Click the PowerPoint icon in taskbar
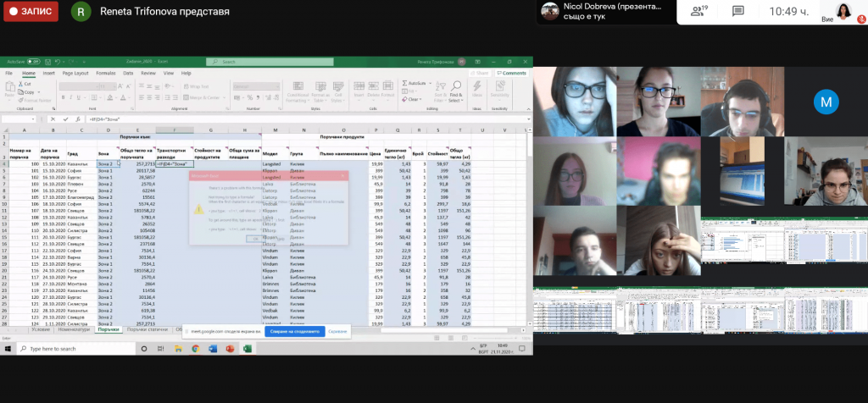The width and height of the screenshot is (868, 403). pyautogui.click(x=230, y=349)
